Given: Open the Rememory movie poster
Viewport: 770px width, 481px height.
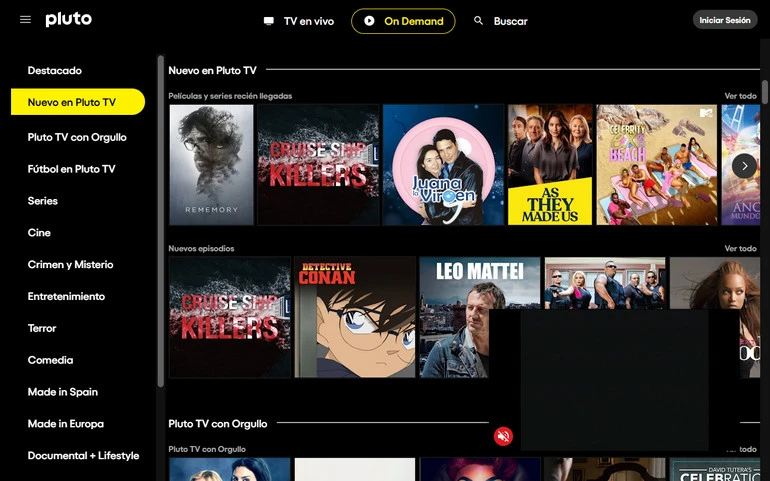Looking at the screenshot, I should [x=211, y=165].
